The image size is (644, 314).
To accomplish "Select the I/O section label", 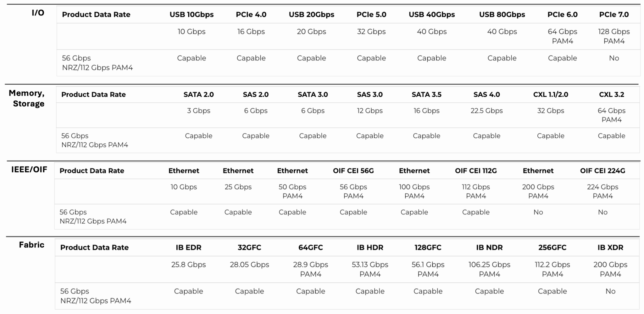I will (38, 13).
